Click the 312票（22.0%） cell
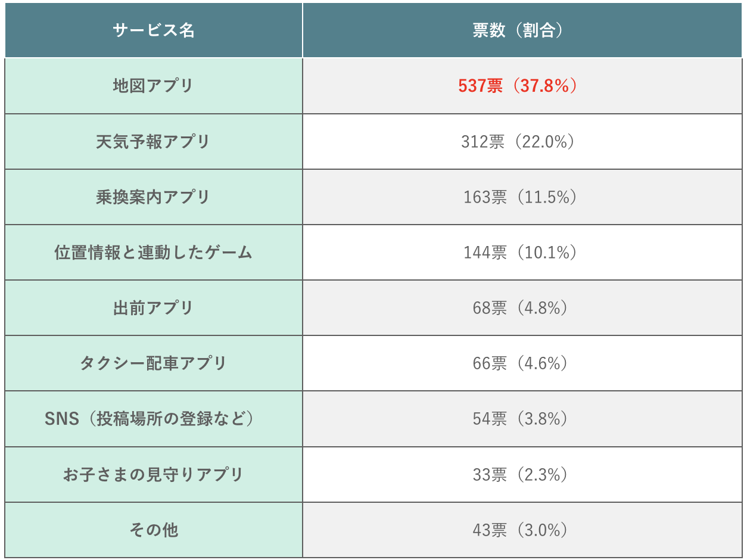Image resolution: width=747 pixels, height=560 pixels. point(518,142)
